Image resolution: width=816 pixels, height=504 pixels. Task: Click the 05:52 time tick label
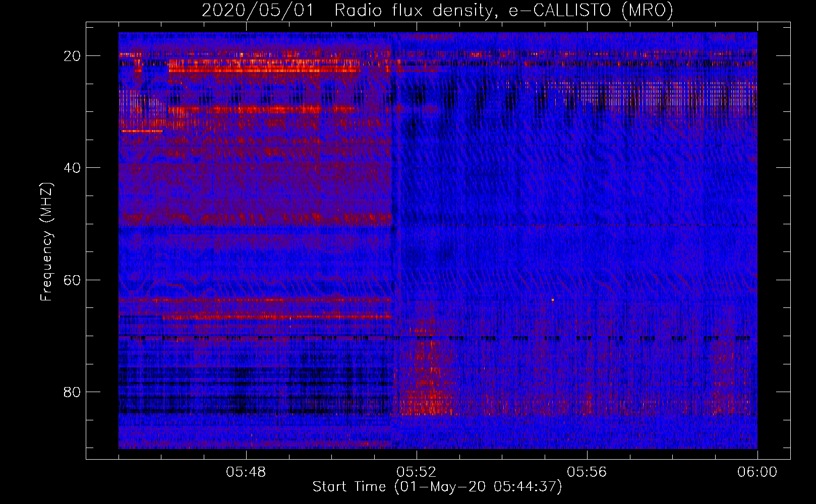[417, 472]
